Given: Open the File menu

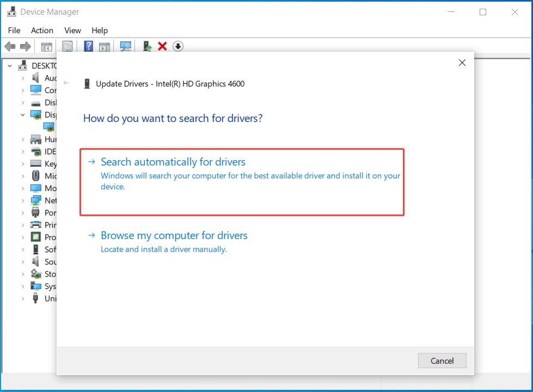Looking at the screenshot, I should pos(14,30).
